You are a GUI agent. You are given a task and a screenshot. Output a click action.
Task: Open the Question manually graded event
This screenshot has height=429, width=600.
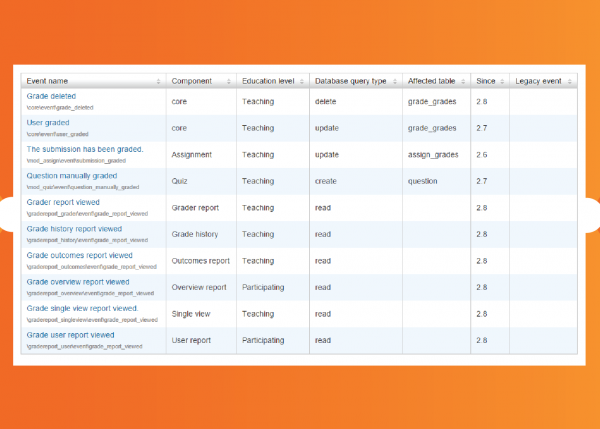click(71, 175)
